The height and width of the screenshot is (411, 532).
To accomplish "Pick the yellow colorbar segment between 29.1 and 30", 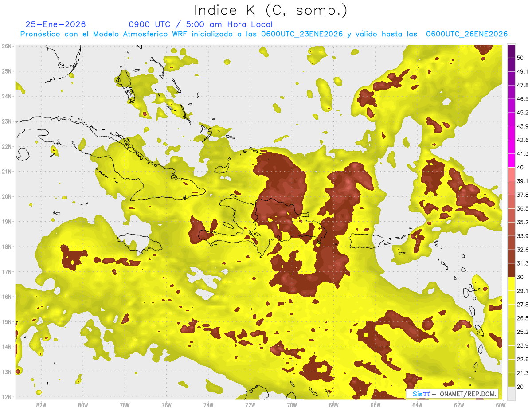I will click(511, 284).
